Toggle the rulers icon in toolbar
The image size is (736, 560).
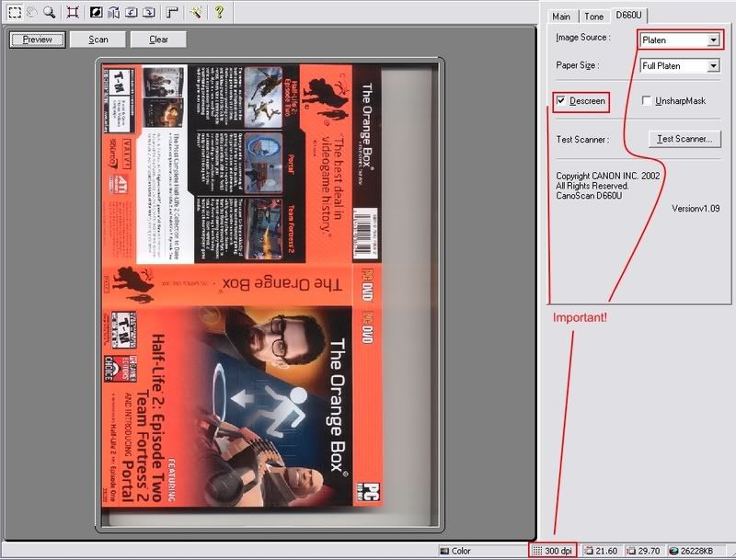point(172,13)
